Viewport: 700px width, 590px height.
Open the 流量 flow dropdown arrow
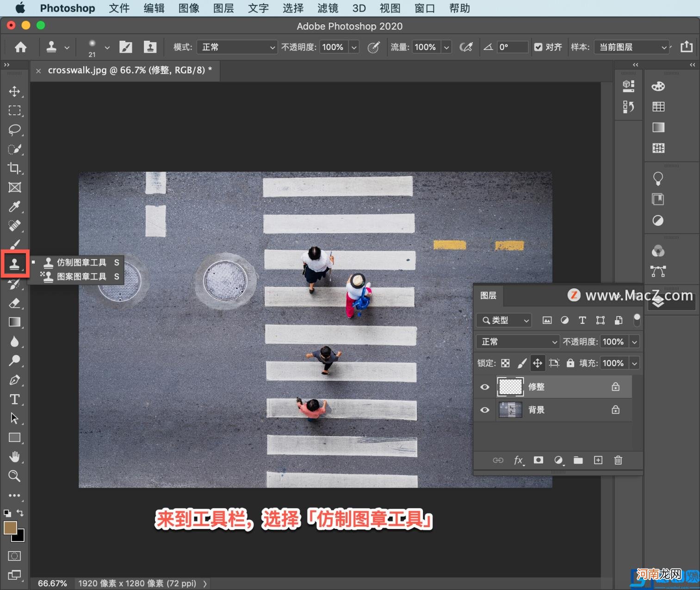click(446, 47)
